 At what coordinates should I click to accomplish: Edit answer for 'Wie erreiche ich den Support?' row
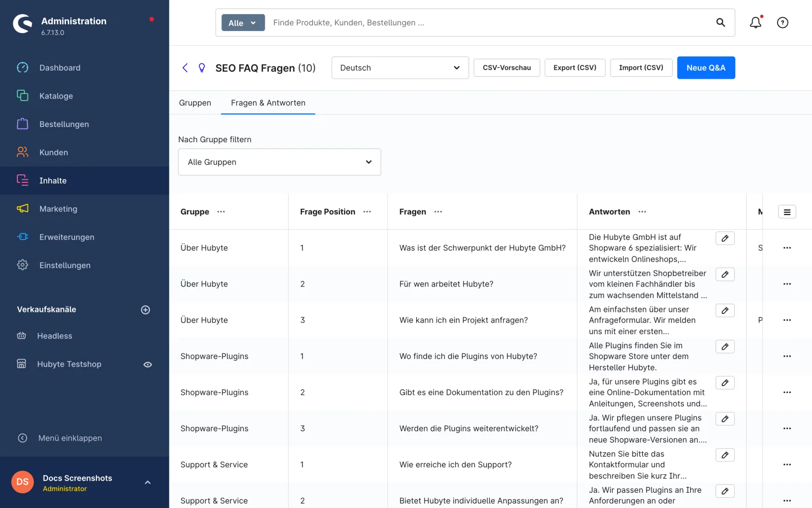click(725, 455)
